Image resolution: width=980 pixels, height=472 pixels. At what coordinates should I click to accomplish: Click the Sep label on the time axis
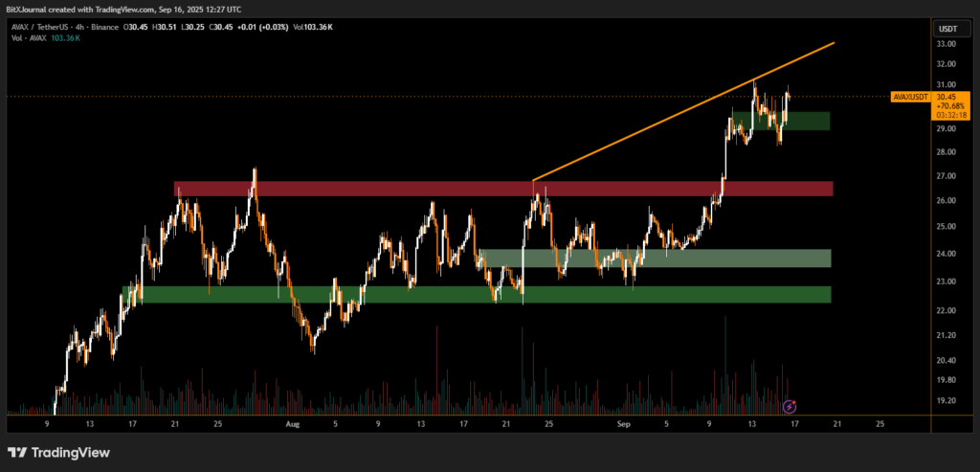coord(624,422)
